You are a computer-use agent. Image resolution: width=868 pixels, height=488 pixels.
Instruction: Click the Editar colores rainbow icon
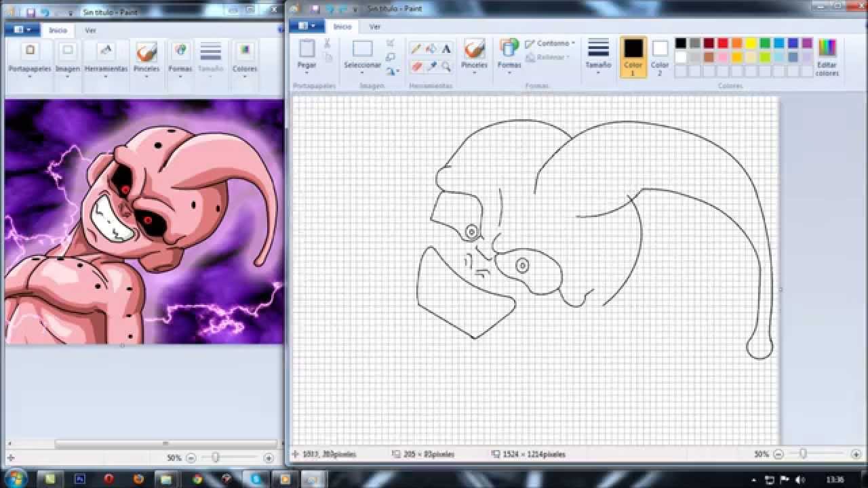pyautogui.click(x=827, y=47)
